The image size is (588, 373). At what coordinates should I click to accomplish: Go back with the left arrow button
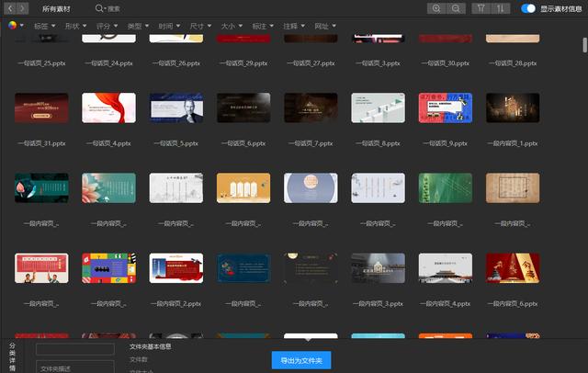click(10, 8)
